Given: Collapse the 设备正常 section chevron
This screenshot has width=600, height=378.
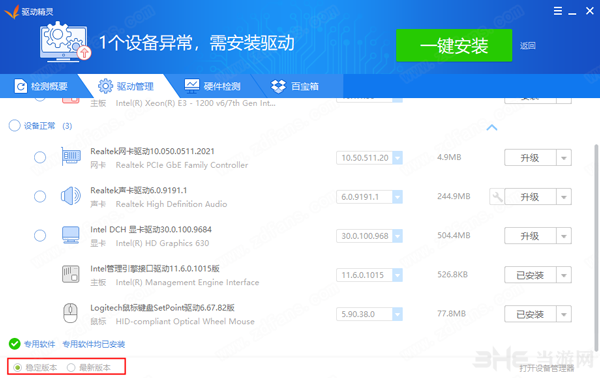Looking at the screenshot, I should point(492,127).
